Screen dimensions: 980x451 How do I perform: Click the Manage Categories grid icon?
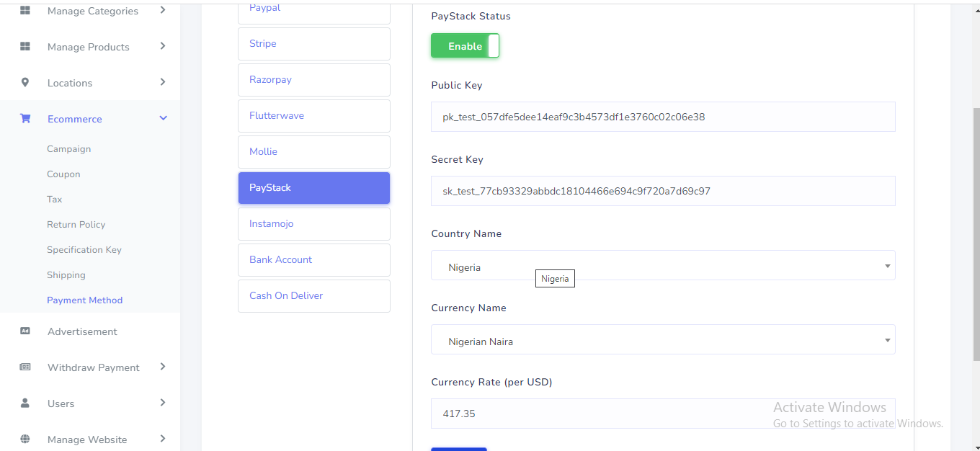25,11
